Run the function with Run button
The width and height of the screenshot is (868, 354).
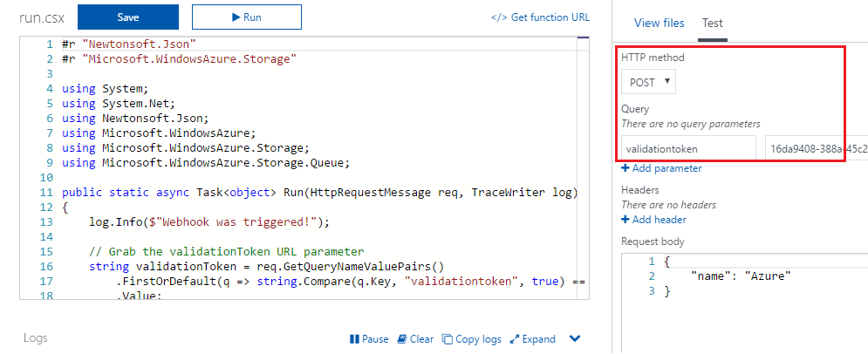[x=247, y=17]
